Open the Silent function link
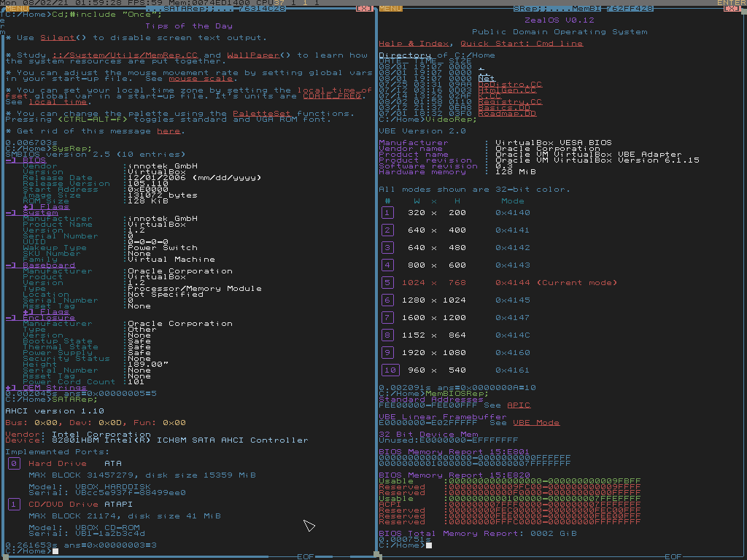This screenshot has height=560, width=747. tap(58, 38)
